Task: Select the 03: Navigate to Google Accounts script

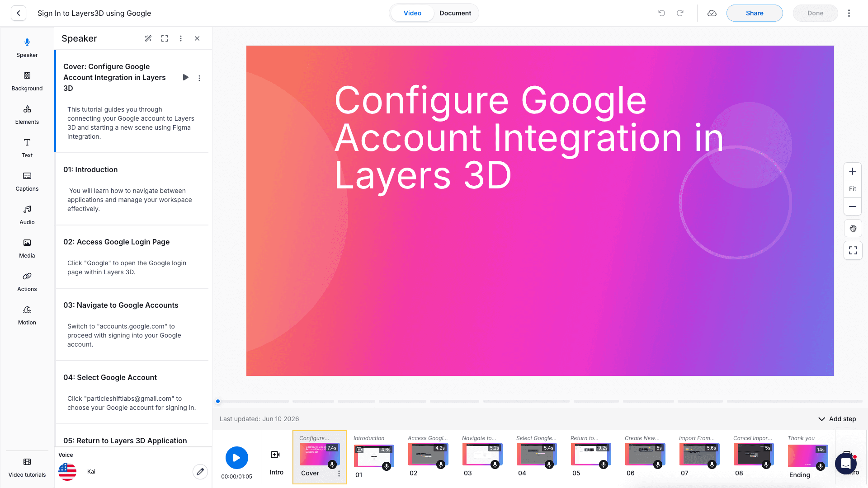Action: coord(121,305)
